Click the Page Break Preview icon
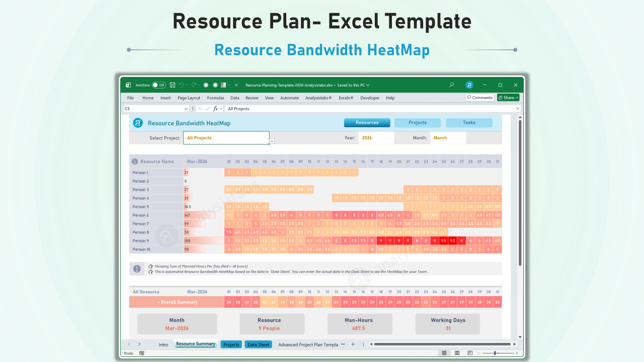Screen dimensions: 644x362 click(469, 353)
